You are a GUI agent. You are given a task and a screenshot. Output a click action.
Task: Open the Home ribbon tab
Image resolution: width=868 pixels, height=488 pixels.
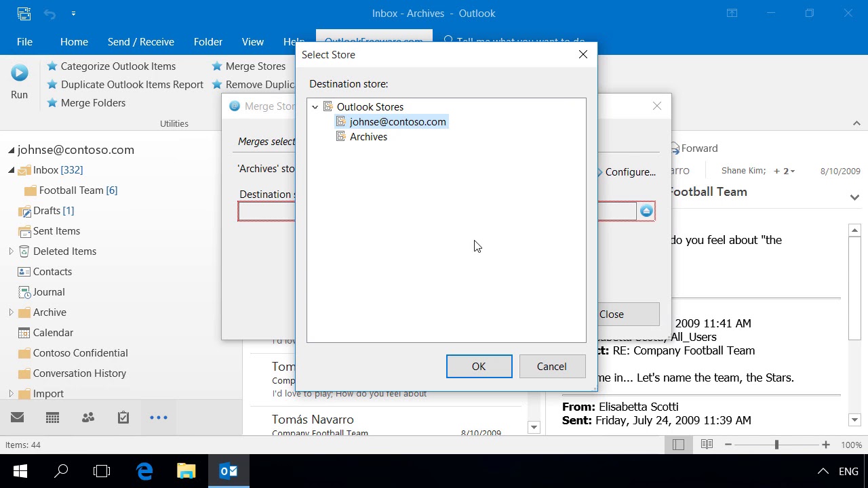pyautogui.click(x=74, y=42)
